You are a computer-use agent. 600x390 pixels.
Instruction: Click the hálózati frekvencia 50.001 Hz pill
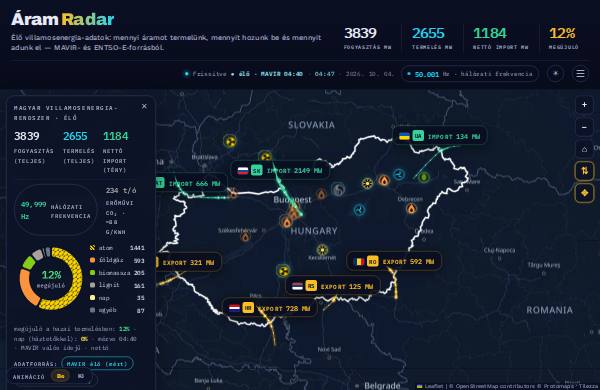pos(470,74)
